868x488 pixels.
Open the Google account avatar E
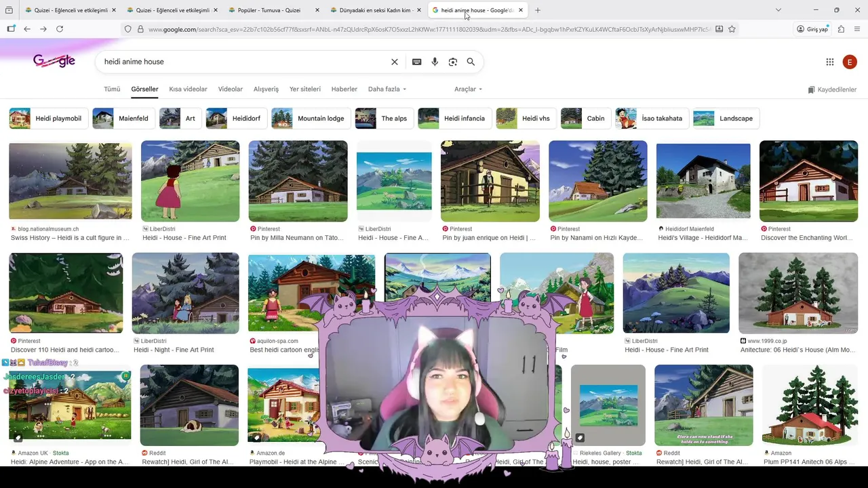point(850,62)
